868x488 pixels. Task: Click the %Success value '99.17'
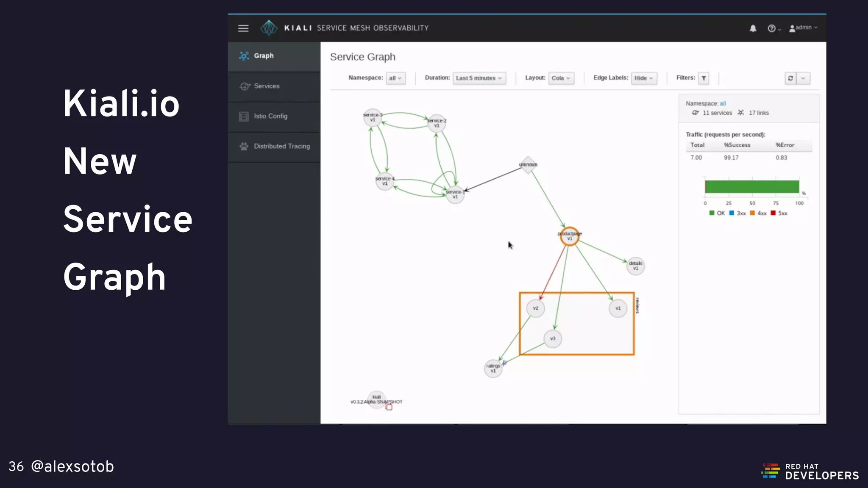coord(731,158)
